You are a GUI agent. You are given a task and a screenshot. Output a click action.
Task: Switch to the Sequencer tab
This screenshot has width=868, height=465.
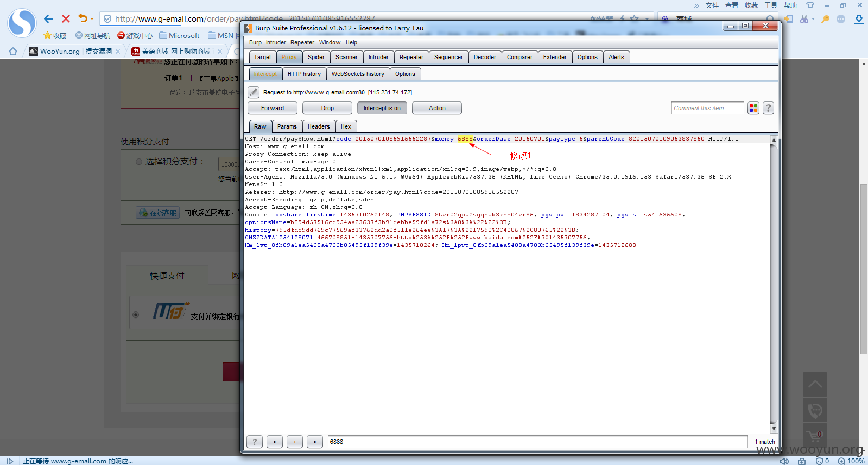click(448, 57)
